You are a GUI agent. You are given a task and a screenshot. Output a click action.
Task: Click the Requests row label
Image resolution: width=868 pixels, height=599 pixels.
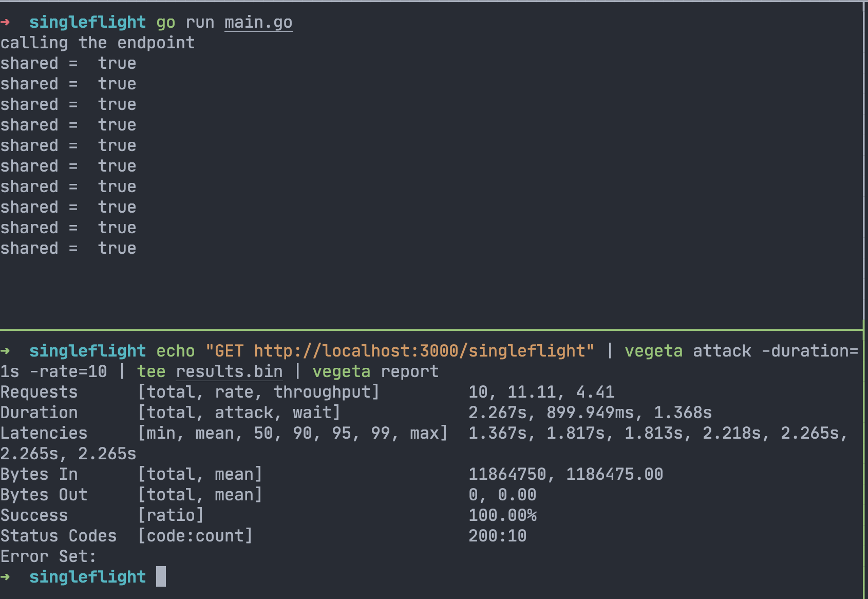click(39, 392)
